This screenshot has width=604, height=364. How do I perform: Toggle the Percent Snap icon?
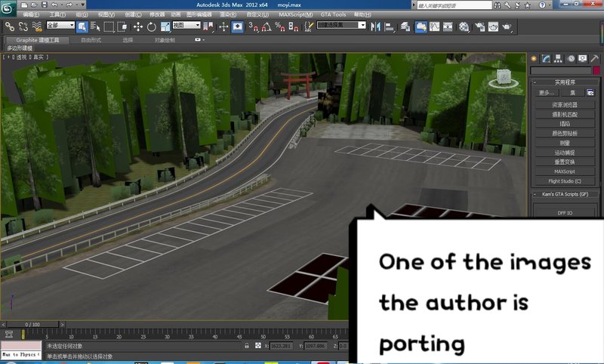(x=280, y=26)
